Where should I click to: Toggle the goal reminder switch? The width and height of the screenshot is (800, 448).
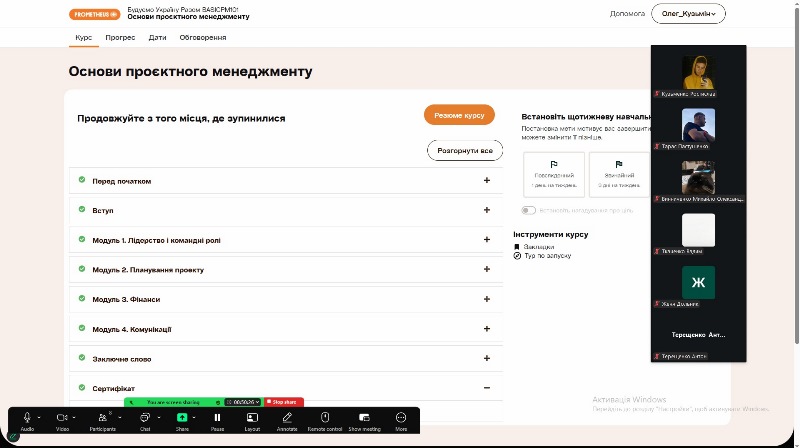528,210
